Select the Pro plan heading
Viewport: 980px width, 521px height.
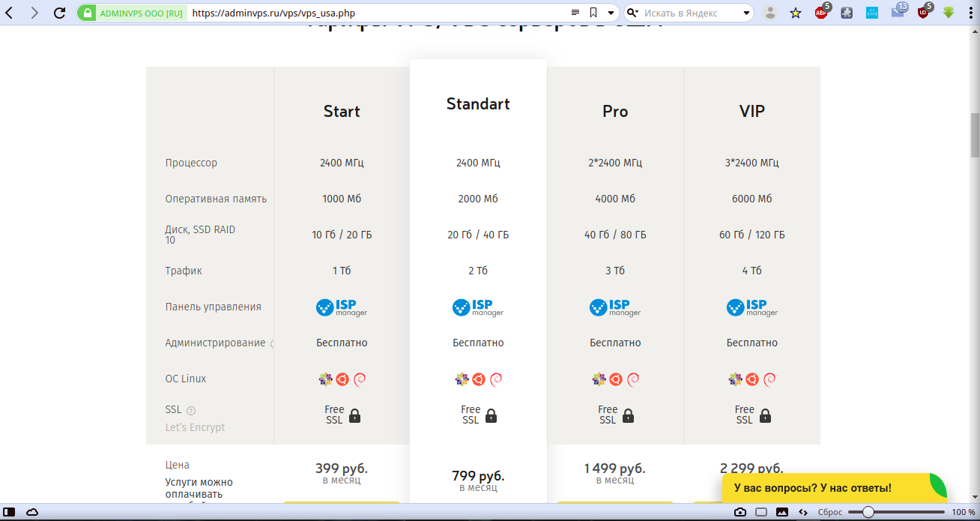click(615, 112)
